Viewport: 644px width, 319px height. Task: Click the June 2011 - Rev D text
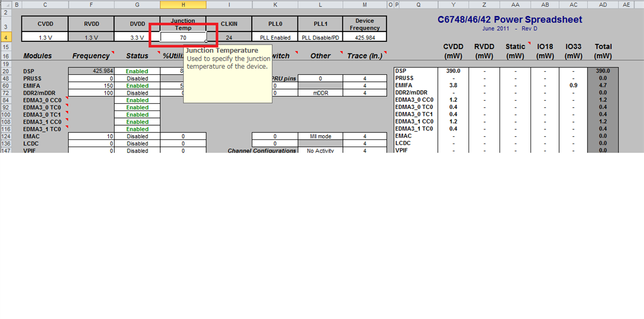(x=509, y=29)
